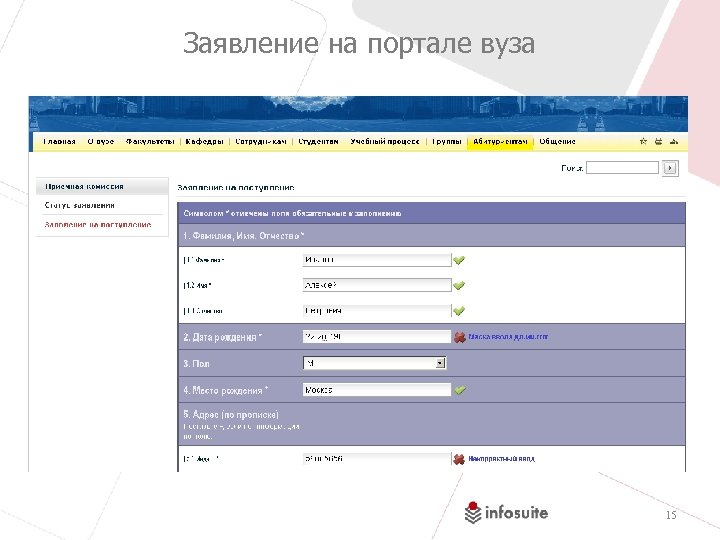Click green checkmark next to Отчество field
Image resolution: width=720 pixels, height=540 pixels.
[459, 311]
